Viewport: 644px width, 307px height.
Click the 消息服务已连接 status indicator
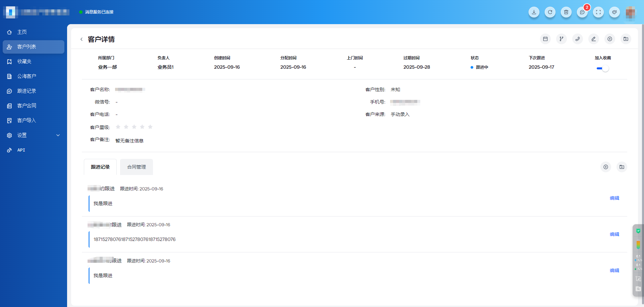[97, 12]
